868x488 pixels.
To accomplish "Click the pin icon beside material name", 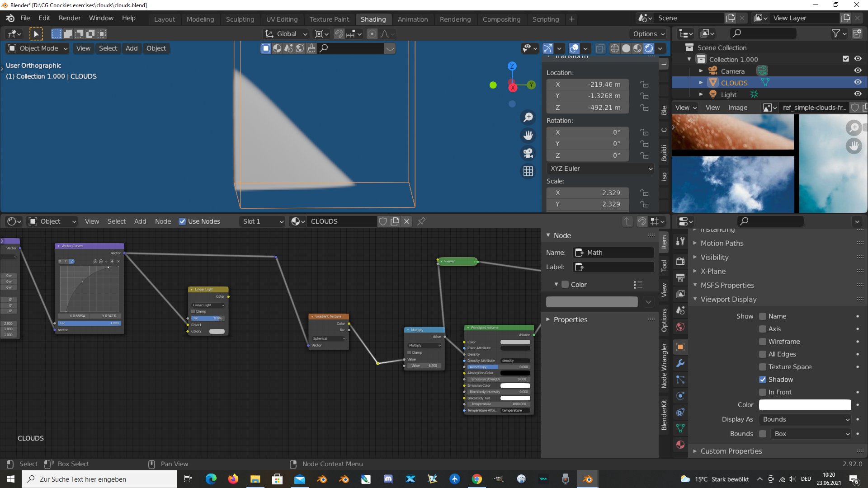I will pos(421,221).
